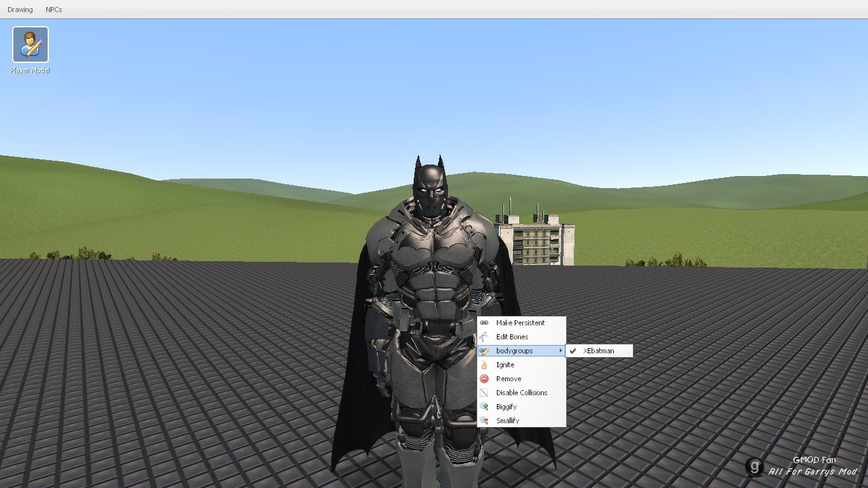Toggle the XEbatman bodygroup checkmark
Image resolution: width=868 pixels, height=488 pixels.
573,351
